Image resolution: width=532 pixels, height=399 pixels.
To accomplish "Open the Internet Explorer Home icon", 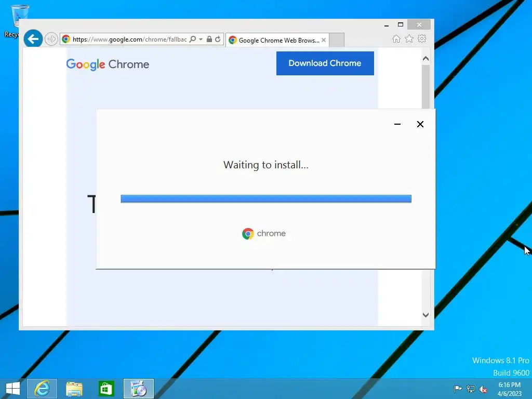I will coord(396,38).
